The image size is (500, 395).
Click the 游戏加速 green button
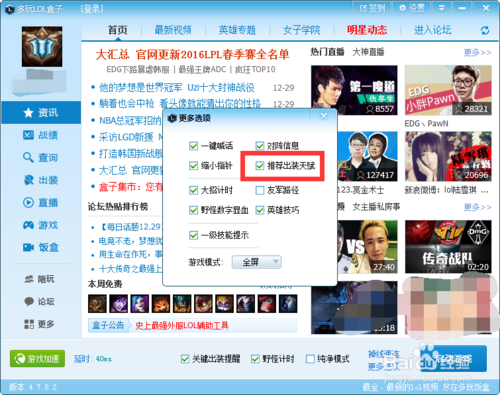(37, 359)
